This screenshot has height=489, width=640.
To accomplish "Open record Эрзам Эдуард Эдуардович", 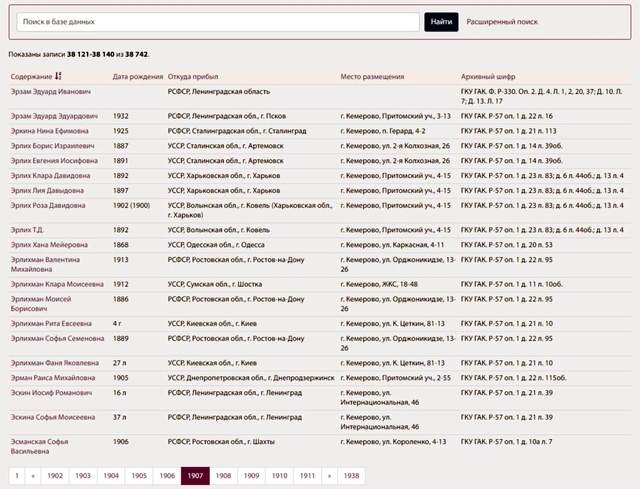I will (54, 116).
